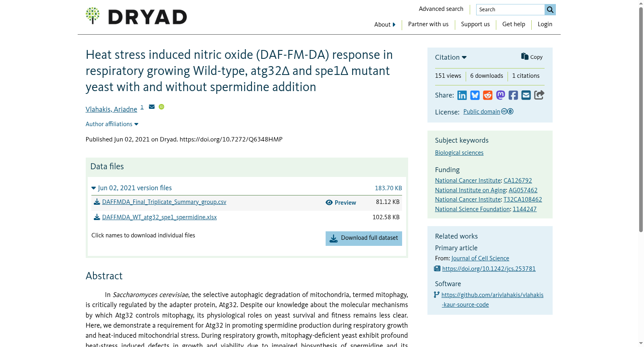Click the search magnifier button
The height and width of the screenshot is (347, 644).
point(550,10)
